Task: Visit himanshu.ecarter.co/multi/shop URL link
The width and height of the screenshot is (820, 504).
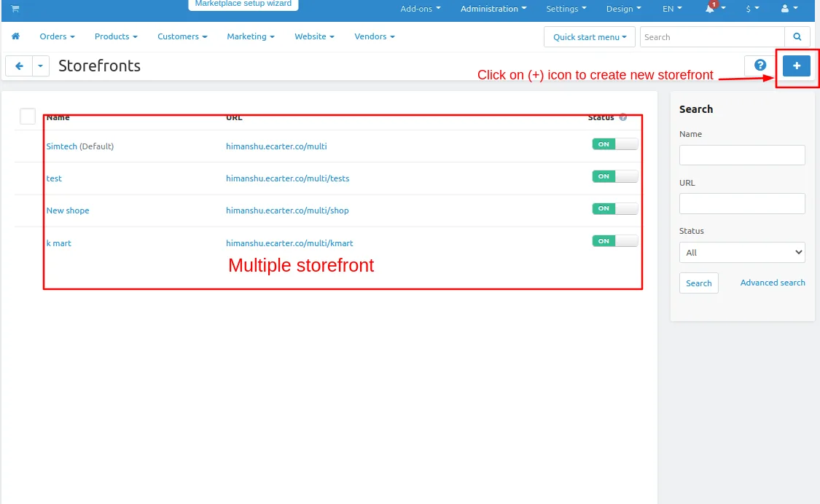Action: click(x=287, y=210)
